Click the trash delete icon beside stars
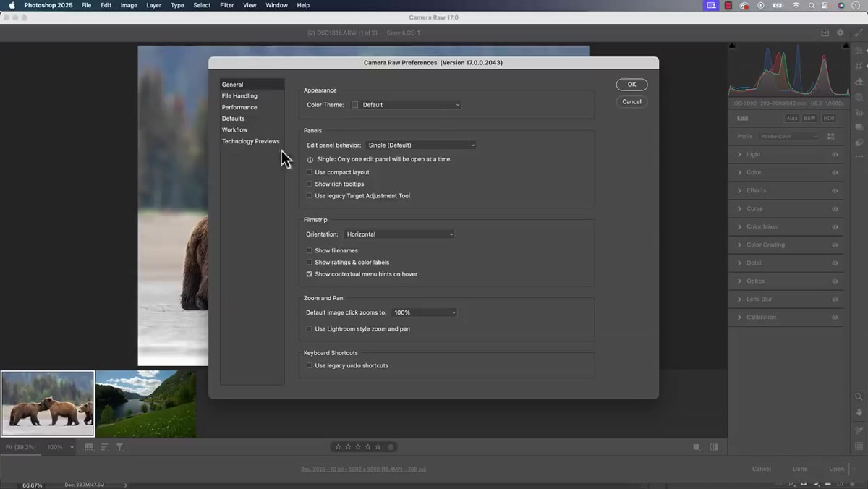This screenshot has width=868, height=489. (x=391, y=447)
